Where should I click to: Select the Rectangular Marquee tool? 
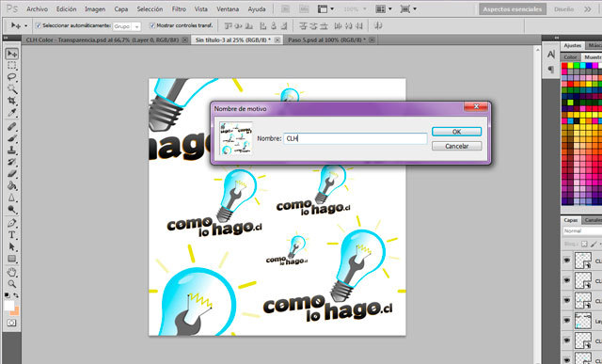(x=12, y=65)
